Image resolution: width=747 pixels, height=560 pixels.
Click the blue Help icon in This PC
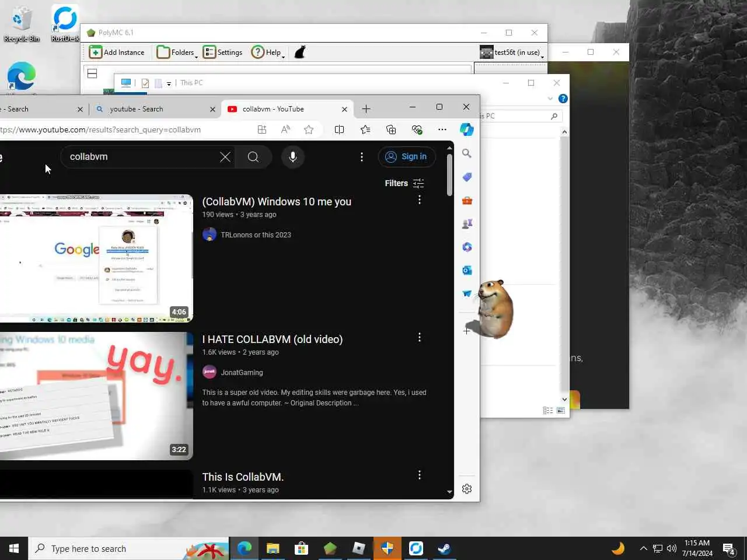pyautogui.click(x=563, y=99)
